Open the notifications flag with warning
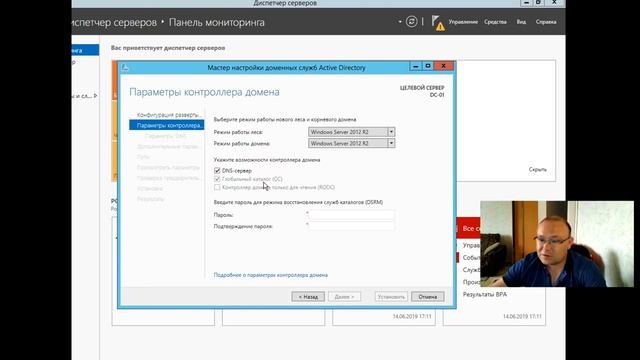The width and height of the screenshot is (640, 360). 438,23
